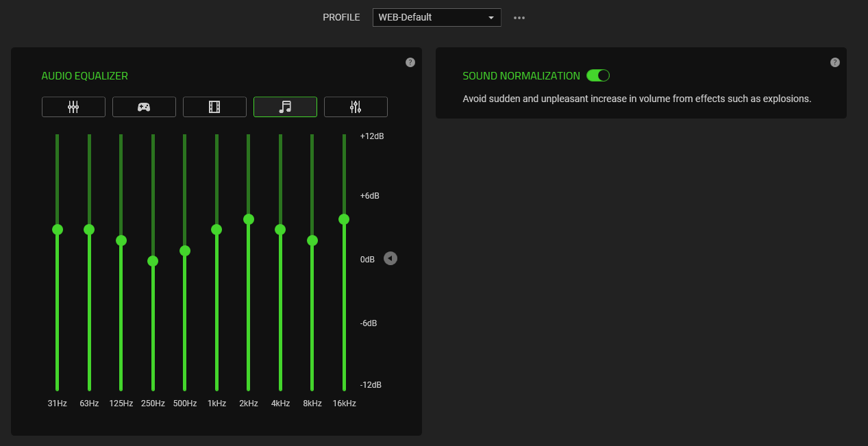Click the 31Hz slider handle
This screenshot has height=446, width=868.
click(58, 230)
